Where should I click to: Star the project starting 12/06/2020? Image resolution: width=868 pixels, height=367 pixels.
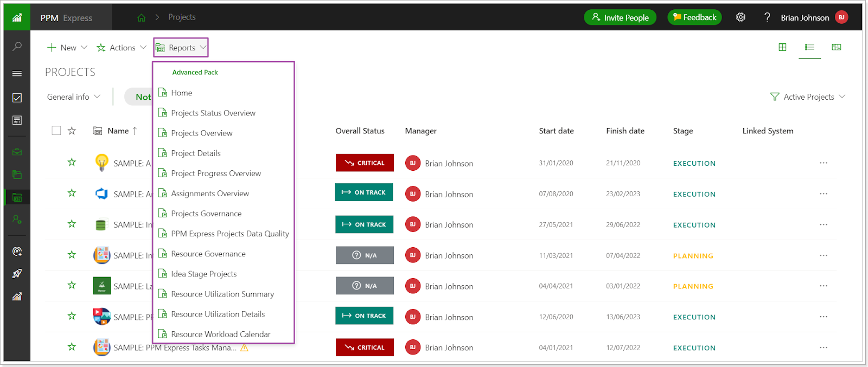pos(72,316)
